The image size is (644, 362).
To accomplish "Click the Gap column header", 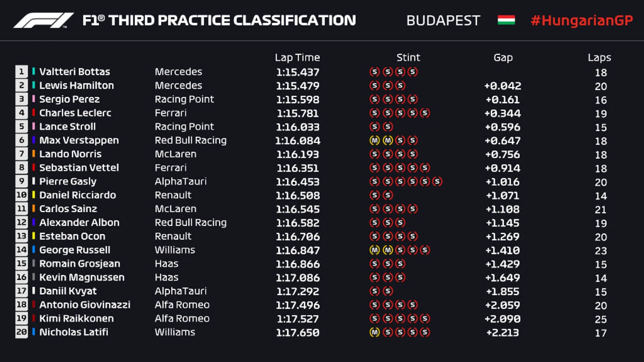I will point(503,57).
